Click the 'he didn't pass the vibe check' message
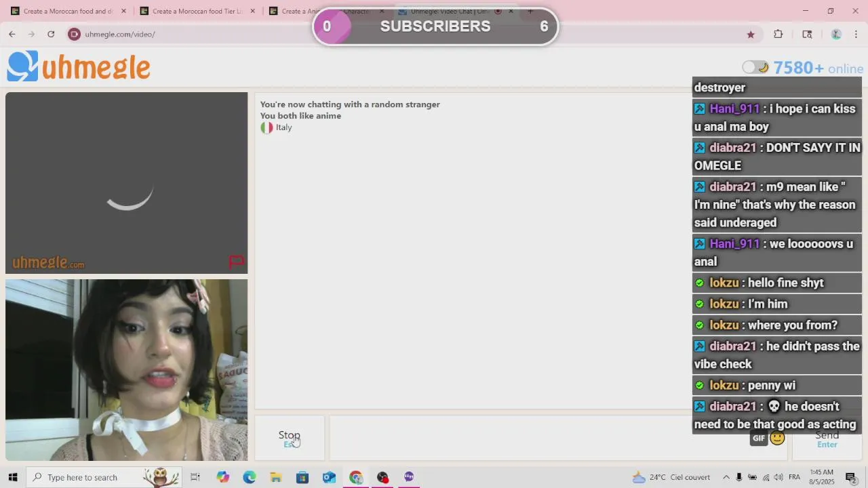The image size is (868, 488). click(777, 355)
